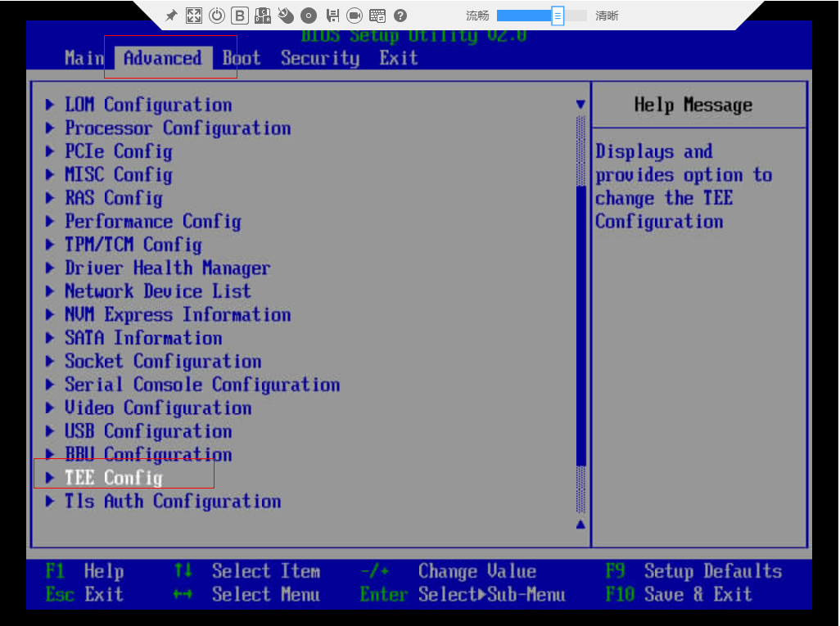Screen dimensions: 840x626
Task: Open USB Configuration submenu
Action: tap(148, 431)
